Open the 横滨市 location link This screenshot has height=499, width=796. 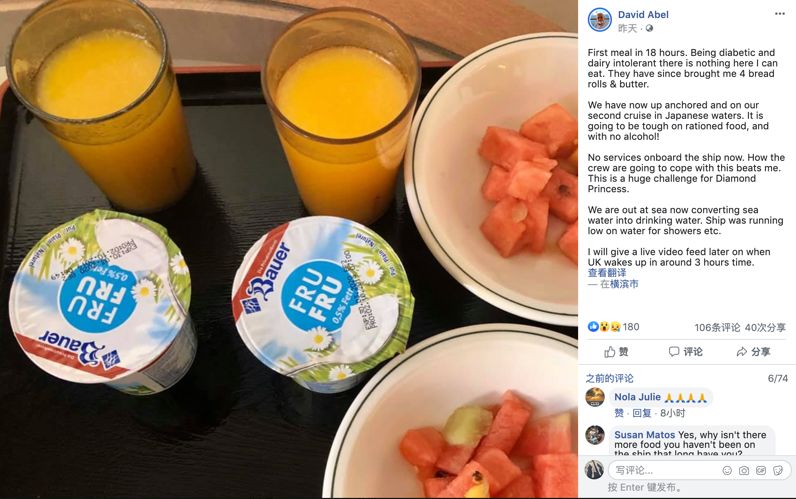tap(619, 284)
